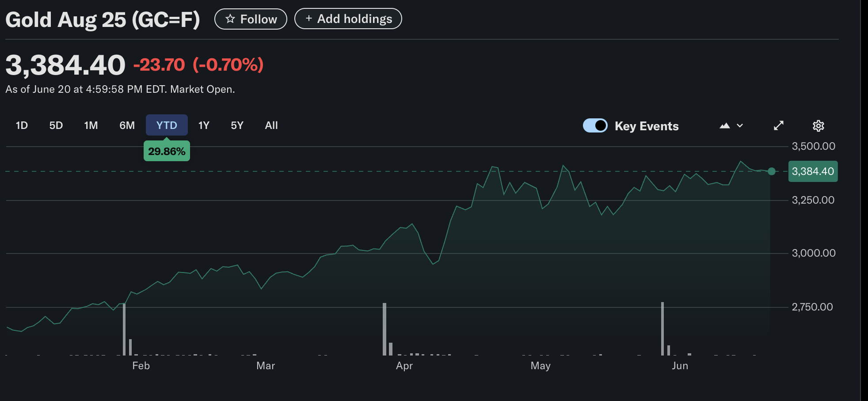The width and height of the screenshot is (868, 401).
Task: Click the May month label
Action: [541, 366]
